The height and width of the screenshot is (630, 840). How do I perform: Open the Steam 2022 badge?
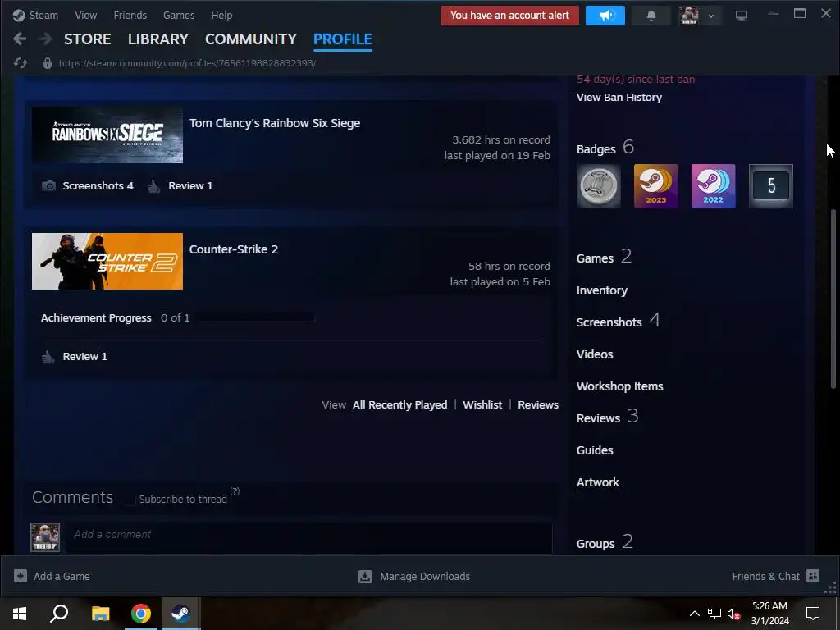coord(713,186)
